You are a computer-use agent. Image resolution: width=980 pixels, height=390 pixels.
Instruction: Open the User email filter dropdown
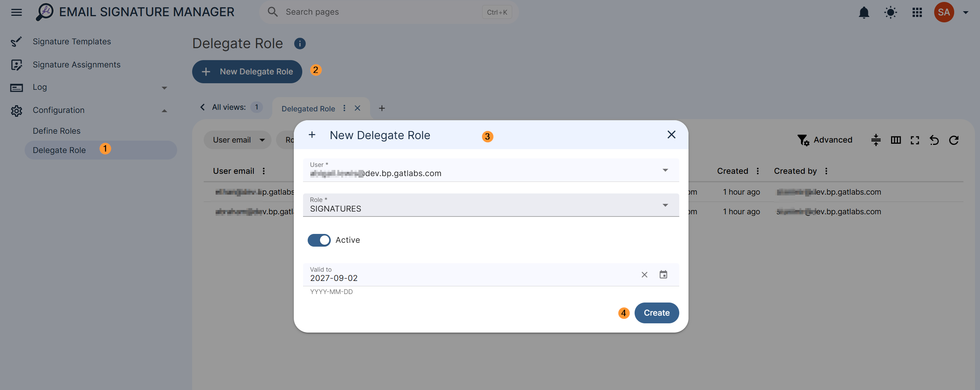pyautogui.click(x=237, y=140)
